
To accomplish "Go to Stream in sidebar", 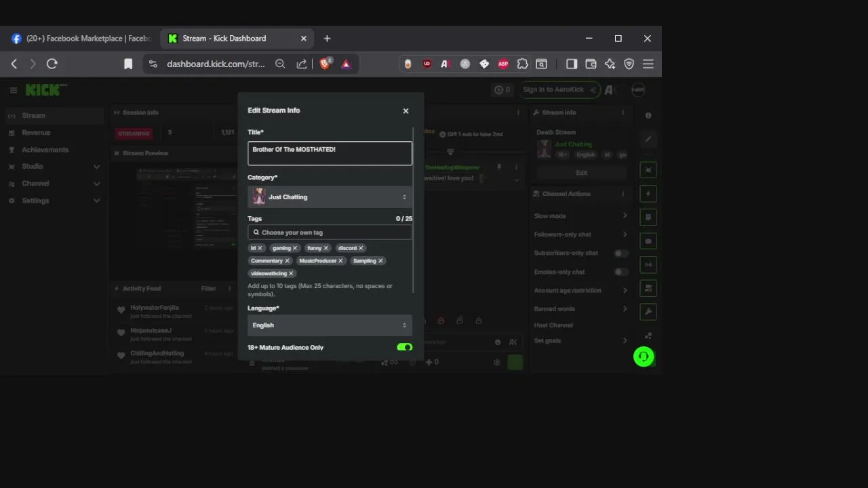I will pos(54,116).
